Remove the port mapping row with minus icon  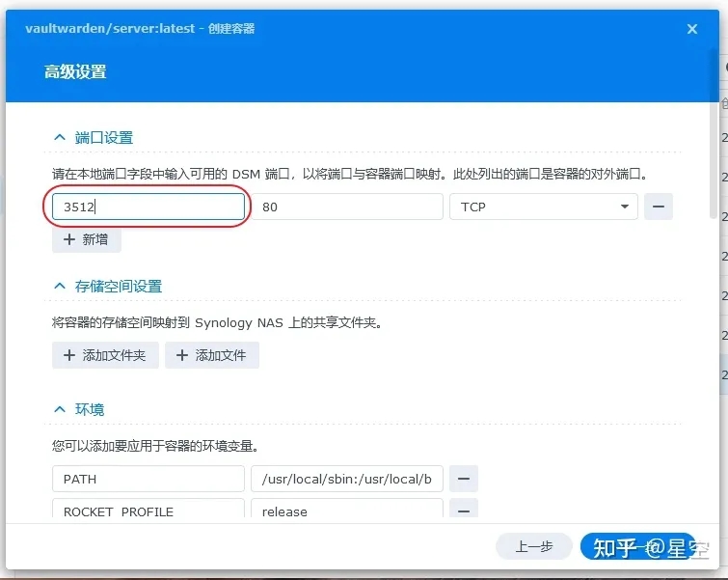(659, 207)
